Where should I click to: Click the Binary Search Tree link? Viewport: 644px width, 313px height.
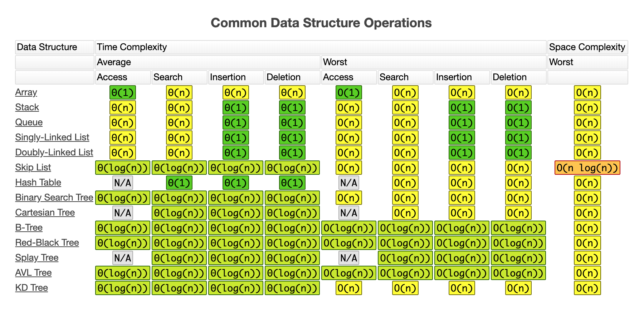pyautogui.click(x=54, y=198)
